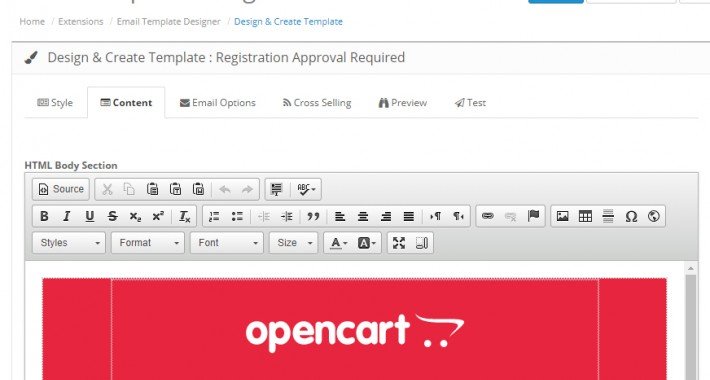Open the background color picker
This screenshot has width=710, height=380.
(x=366, y=243)
